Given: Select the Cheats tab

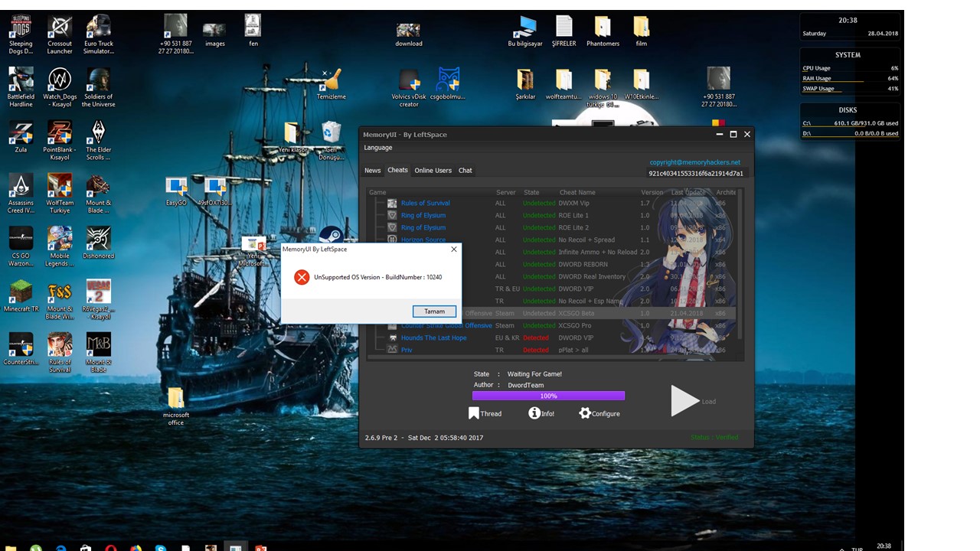Looking at the screenshot, I should point(397,170).
